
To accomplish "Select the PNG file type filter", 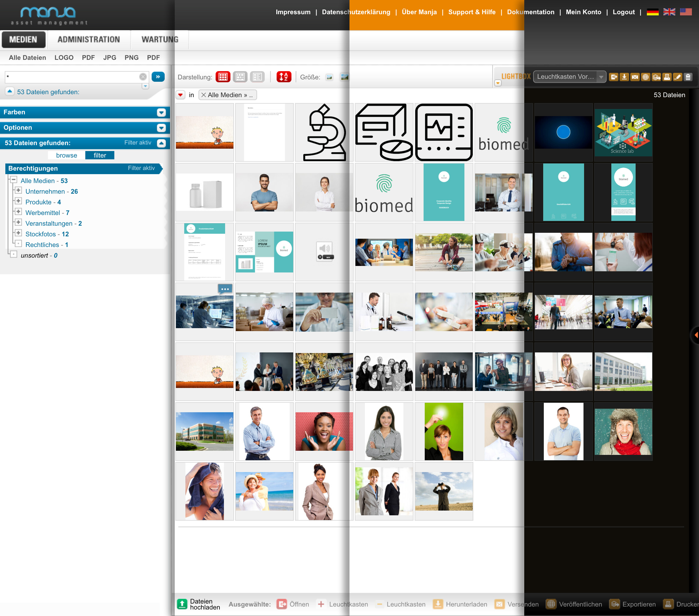I will [131, 57].
